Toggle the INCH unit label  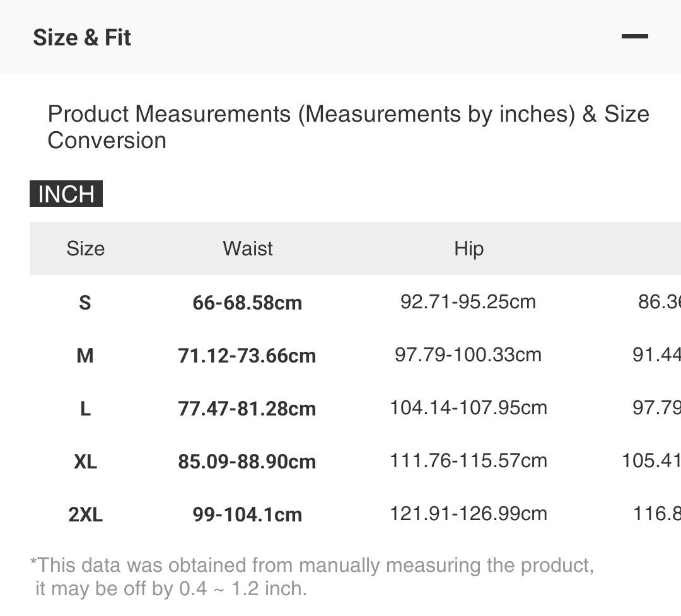click(66, 194)
